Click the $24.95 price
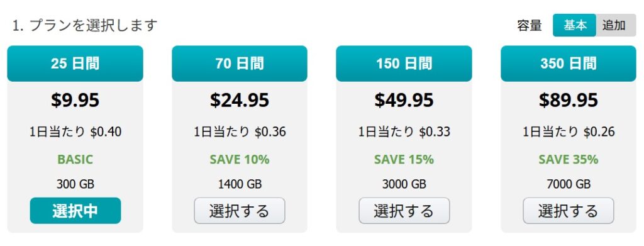 pyautogui.click(x=240, y=100)
